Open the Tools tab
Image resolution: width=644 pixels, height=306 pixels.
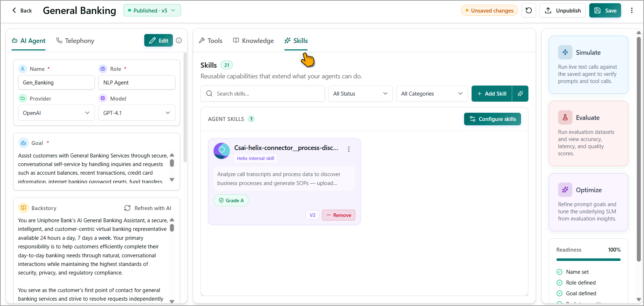point(211,41)
